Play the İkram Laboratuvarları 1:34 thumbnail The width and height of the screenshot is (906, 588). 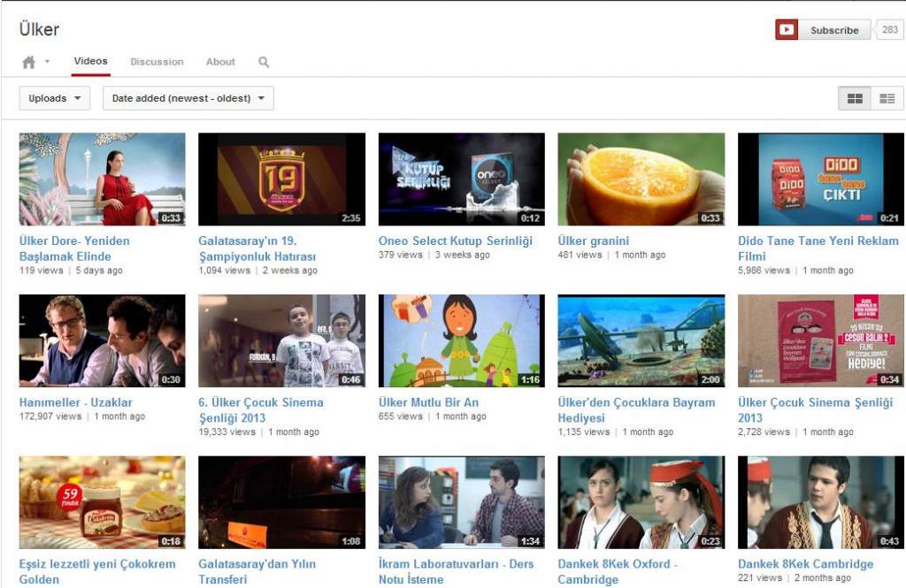[x=462, y=502]
